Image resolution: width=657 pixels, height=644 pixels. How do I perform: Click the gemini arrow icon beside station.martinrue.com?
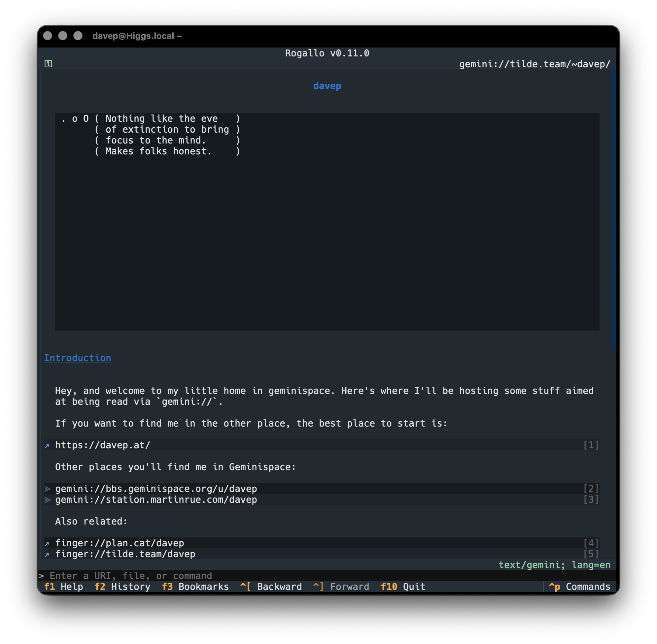pyautogui.click(x=48, y=500)
